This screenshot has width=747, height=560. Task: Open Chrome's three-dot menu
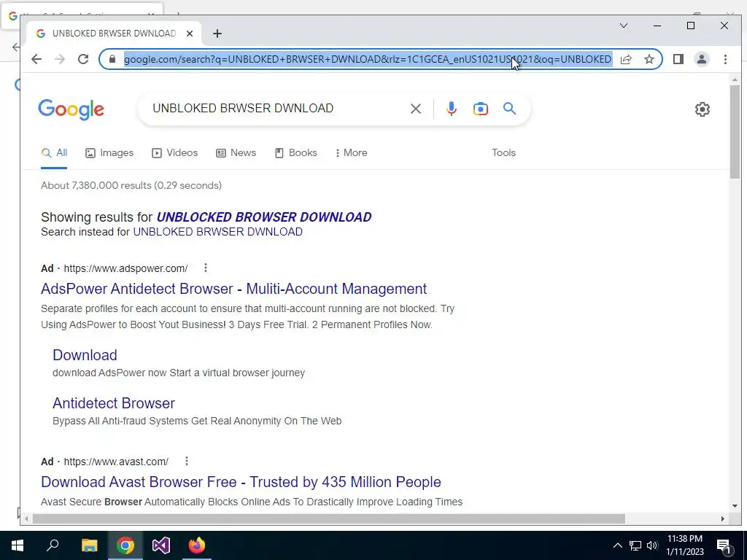click(x=725, y=59)
